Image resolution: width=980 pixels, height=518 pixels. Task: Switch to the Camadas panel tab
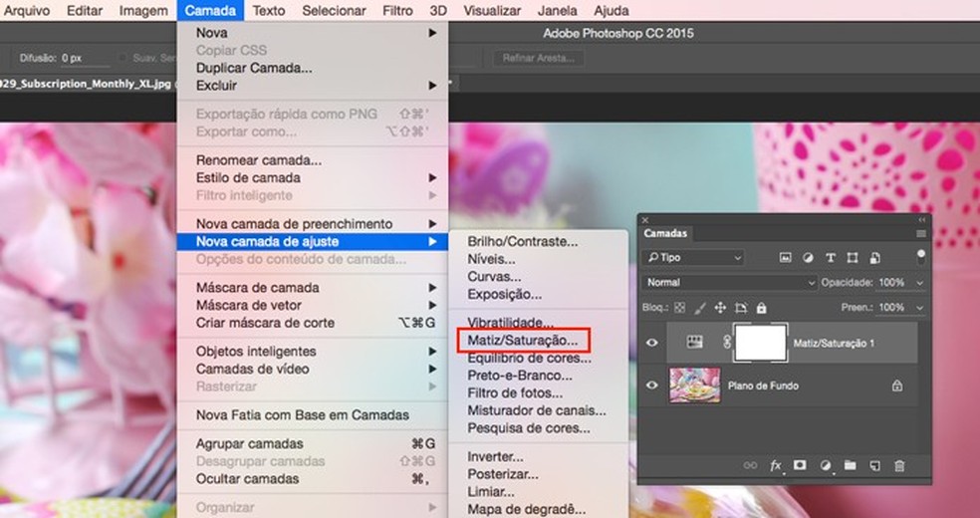[x=665, y=234]
